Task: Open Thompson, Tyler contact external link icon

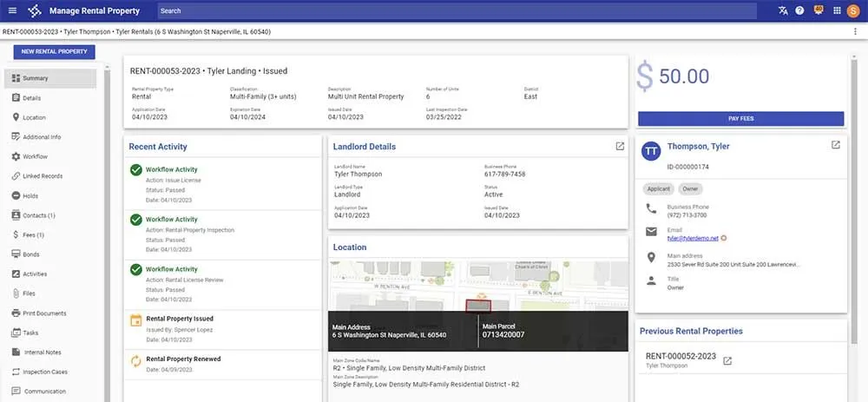Action: (x=835, y=145)
